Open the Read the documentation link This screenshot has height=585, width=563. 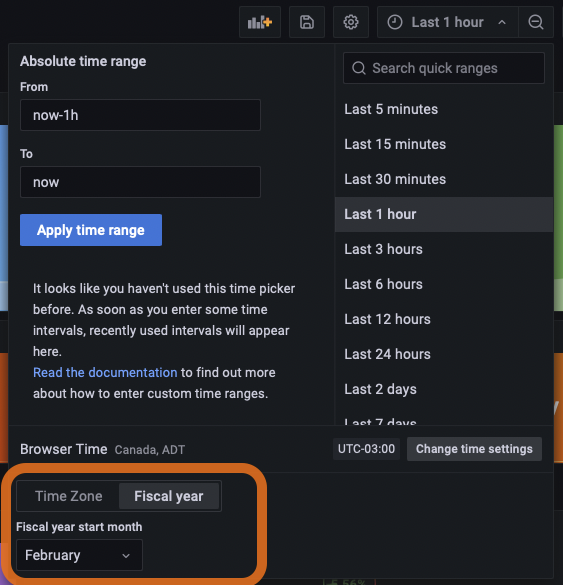coord(105,372)
